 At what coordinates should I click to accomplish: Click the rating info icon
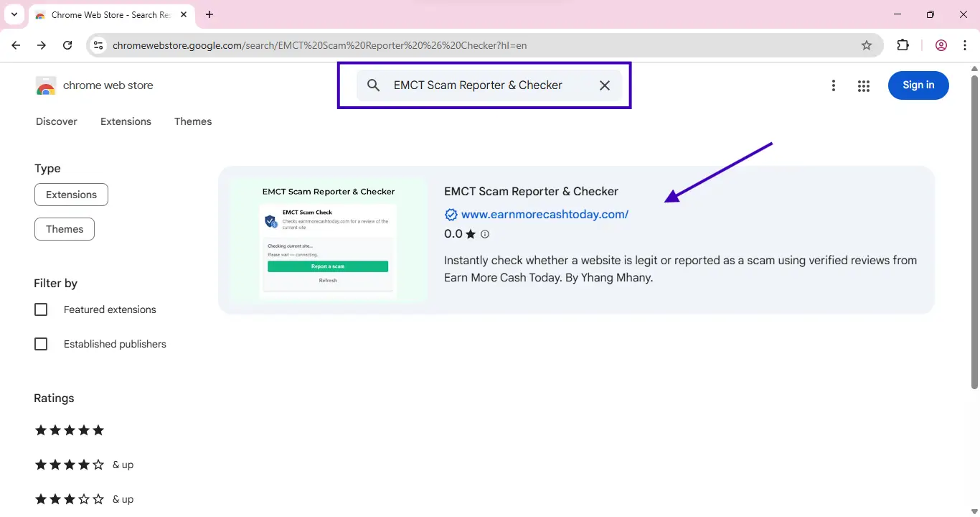click(x=485, y=234)
